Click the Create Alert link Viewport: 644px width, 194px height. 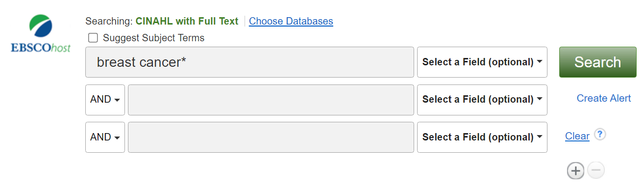(604, 98)
